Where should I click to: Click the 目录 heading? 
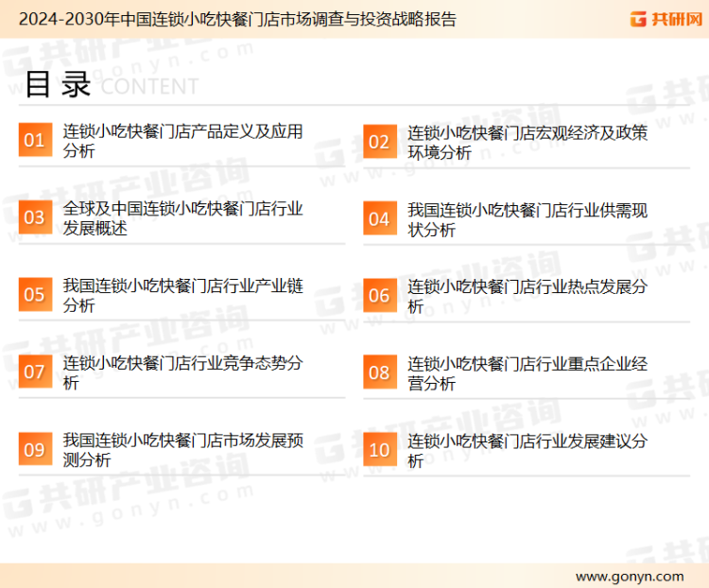tap(58, 84)
